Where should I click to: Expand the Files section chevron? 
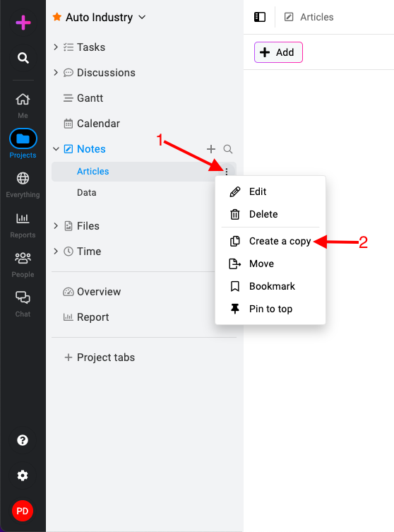click(56, 226)
